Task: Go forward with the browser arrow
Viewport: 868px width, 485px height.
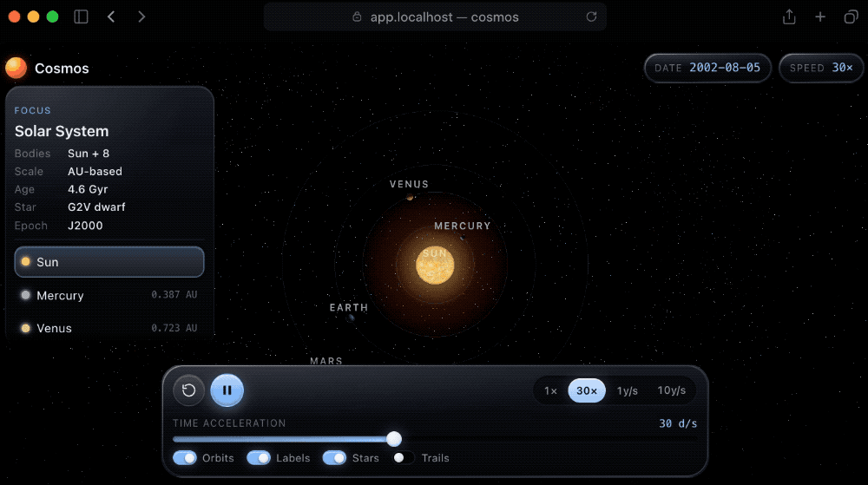Action: pos(141,16)
